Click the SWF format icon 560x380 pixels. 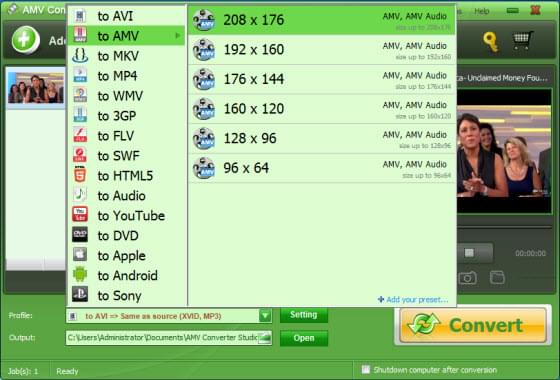tap(80, 155)
